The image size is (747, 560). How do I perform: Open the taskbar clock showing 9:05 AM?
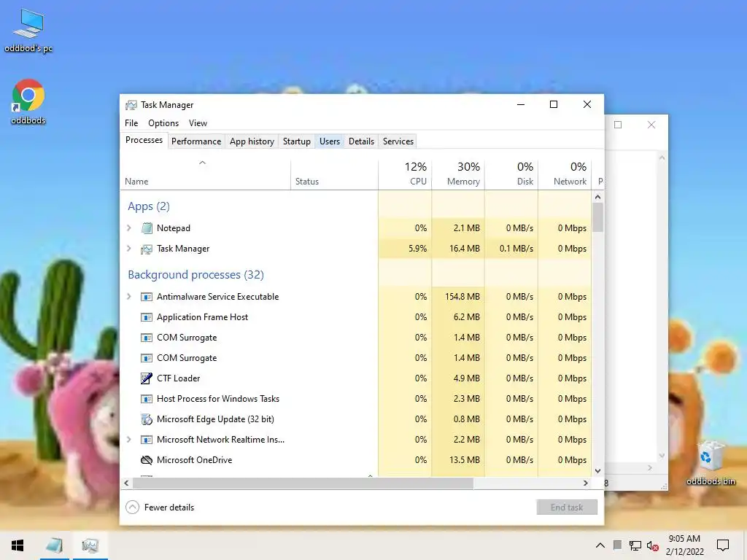684,545
